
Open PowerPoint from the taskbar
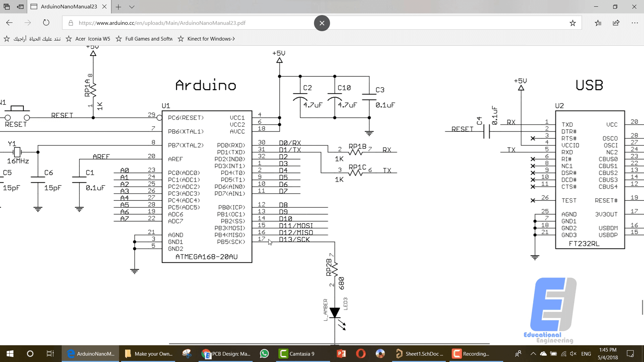pyautogui.click(x=341, y=354)
